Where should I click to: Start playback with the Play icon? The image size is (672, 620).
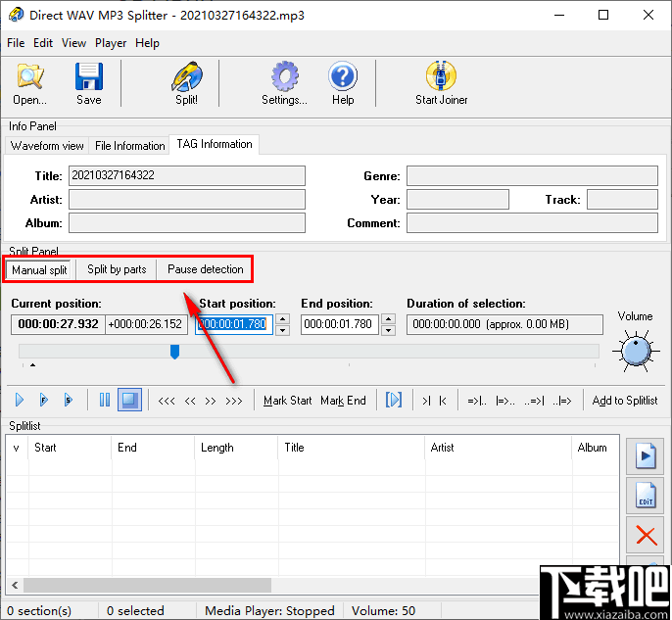point(20,400)
